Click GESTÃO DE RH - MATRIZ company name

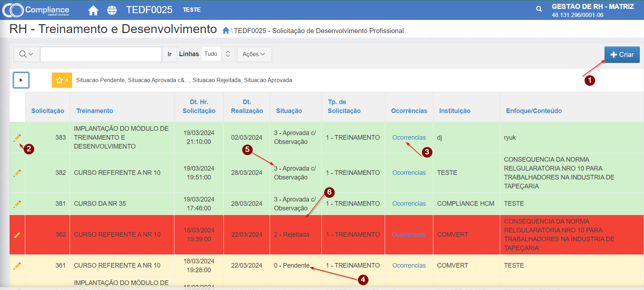point(593,6)
